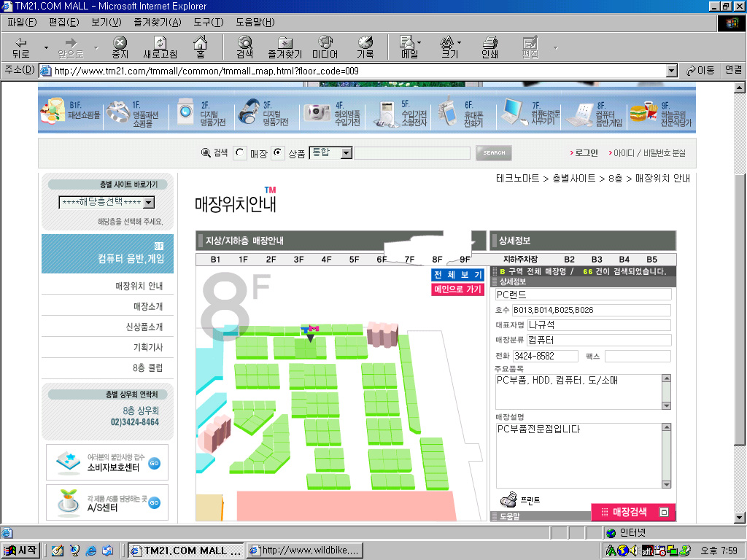The width and height of the screenshot is (747, 560).
Task: Click GO on the 소비자보호센터 banner
Action: pyautogui.click(x=155, y=463)
